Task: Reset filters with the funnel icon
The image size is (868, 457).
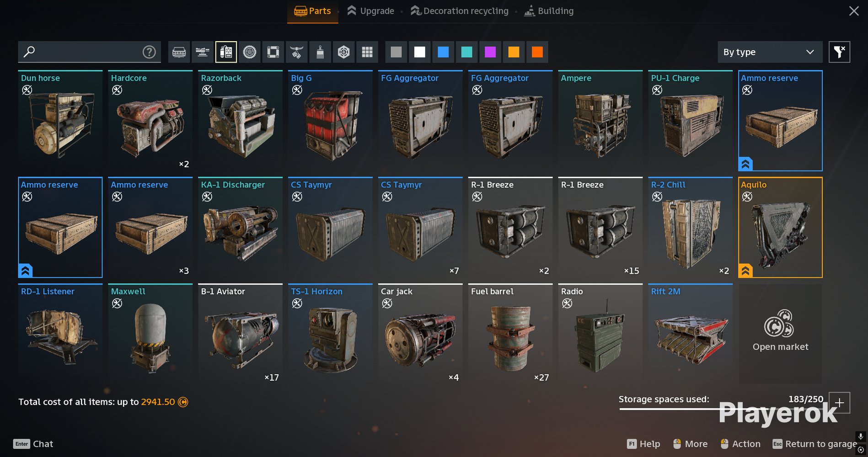Action: (x=840, y=52)
